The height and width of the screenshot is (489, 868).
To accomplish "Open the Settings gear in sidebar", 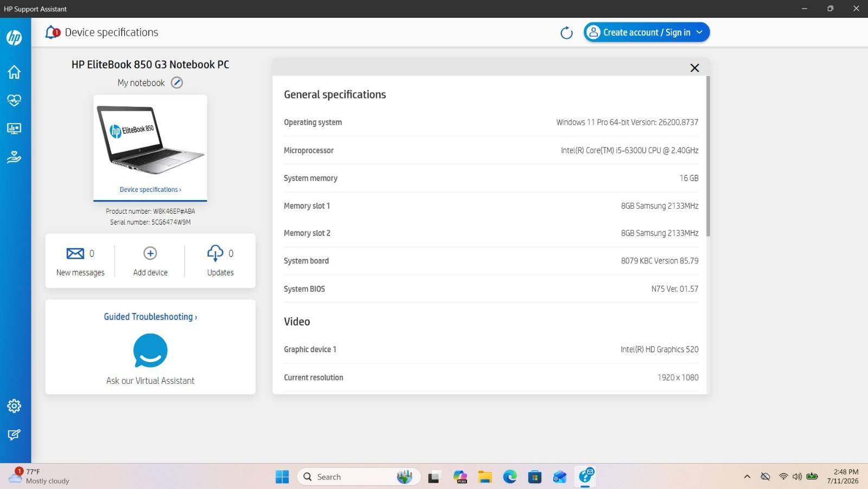I will [x=14, y=406].
